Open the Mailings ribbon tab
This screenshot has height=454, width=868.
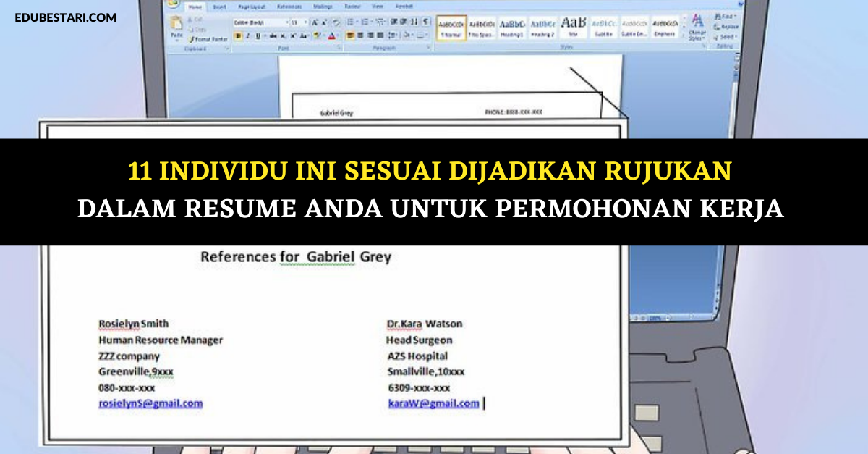coord(323,7)
